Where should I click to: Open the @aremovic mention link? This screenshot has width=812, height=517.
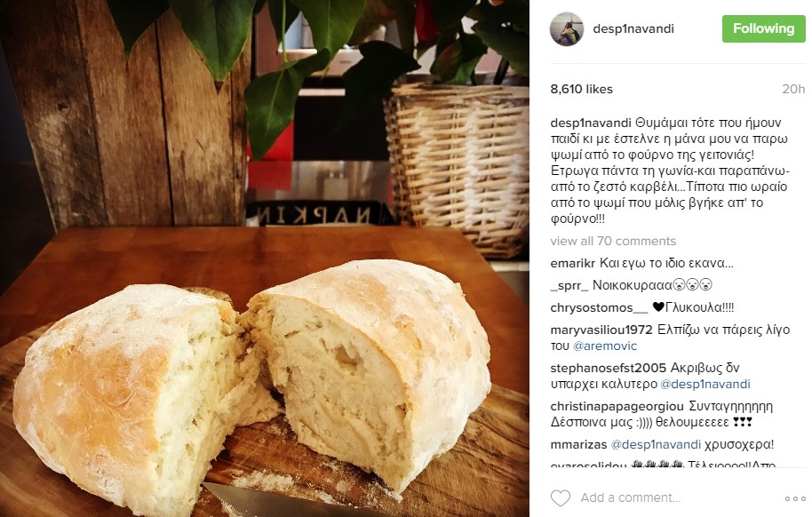[605, 346]
